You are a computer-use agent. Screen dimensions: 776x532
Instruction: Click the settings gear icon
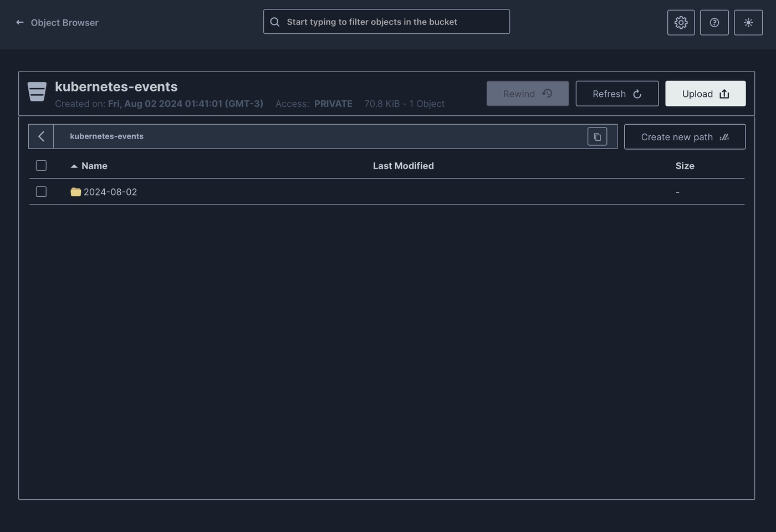pyautogui.click(x=681, y=23)
